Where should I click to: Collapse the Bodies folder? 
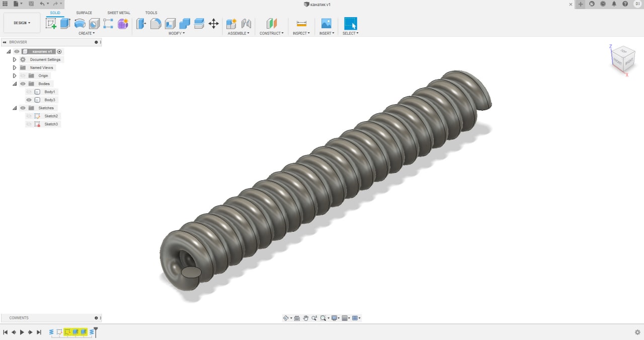point(15,84)
